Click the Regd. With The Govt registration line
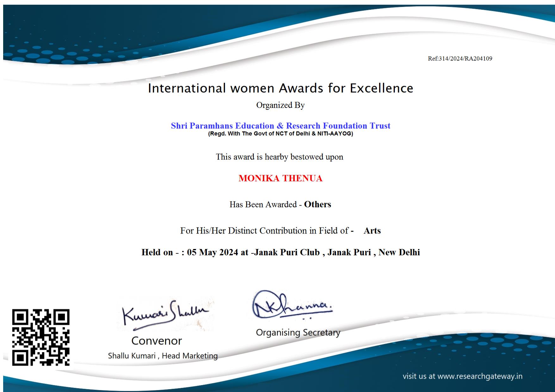Screen dimensions: 555x392 click(x=280, y=134)
